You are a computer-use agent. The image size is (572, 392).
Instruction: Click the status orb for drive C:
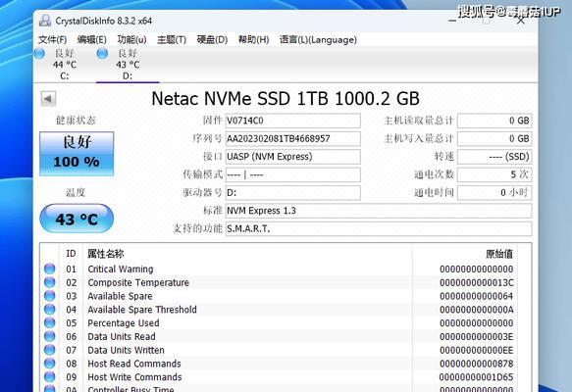(40, 54)
